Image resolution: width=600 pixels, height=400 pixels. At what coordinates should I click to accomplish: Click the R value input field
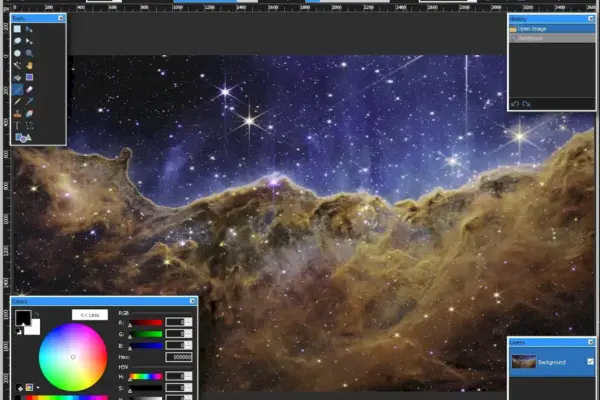pos(175,322)
